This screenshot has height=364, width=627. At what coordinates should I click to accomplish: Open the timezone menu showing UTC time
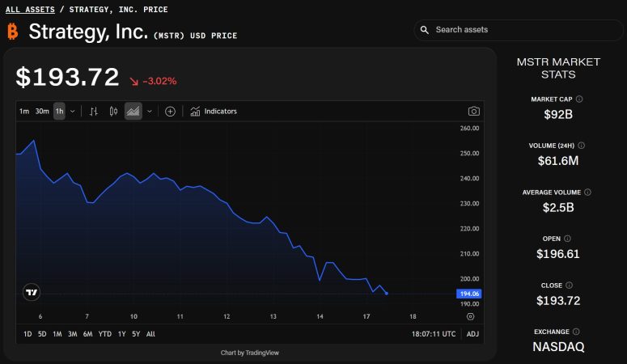tap(433, 333)
